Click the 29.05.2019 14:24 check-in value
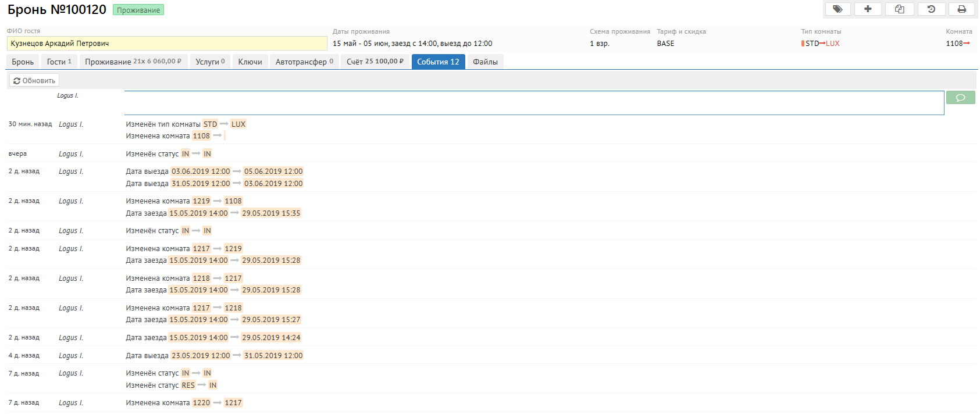The width and height of the screenshot is (980, 418). pos(271,338)
